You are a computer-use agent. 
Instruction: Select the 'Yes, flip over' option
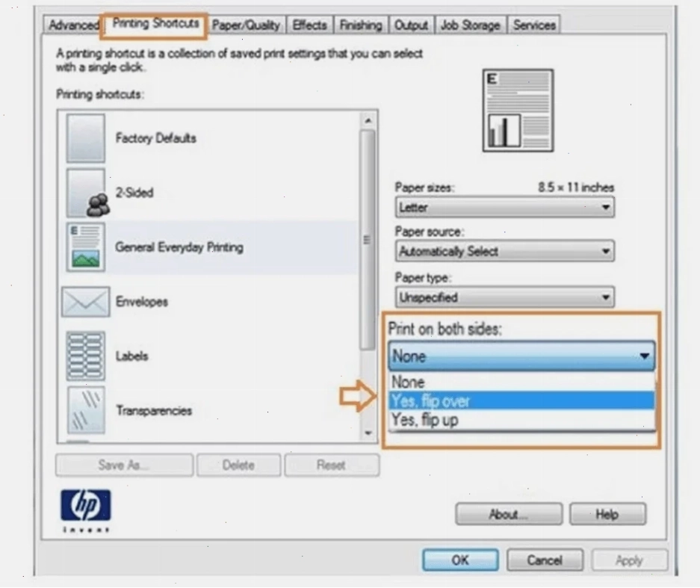click(x=521, y=401)
